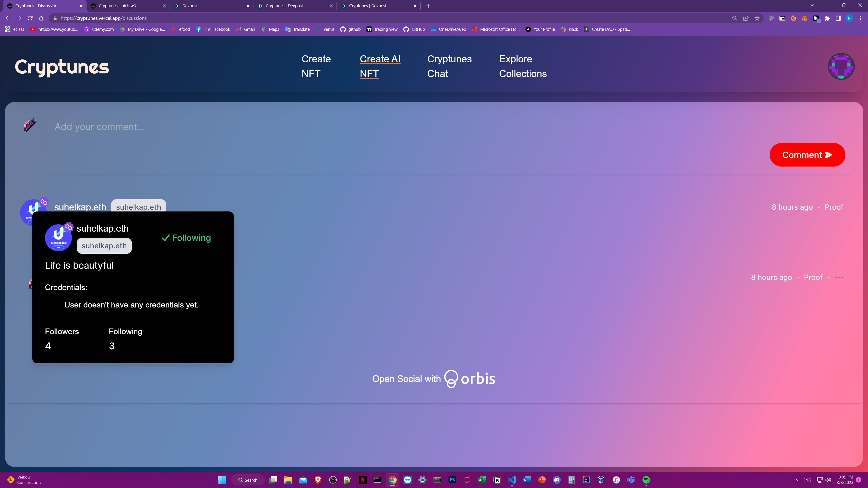Open Extensions puzzle piece icon

click(x=827, y=19)
